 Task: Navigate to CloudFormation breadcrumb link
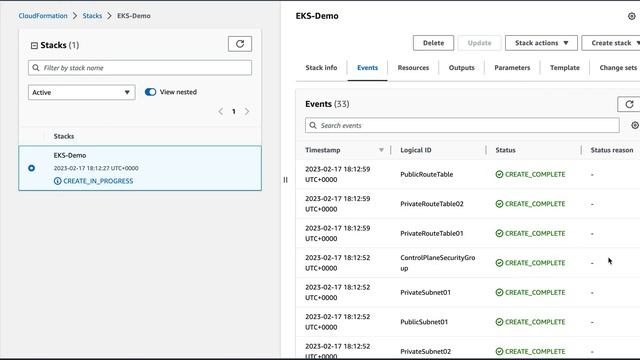click(43, 16)
